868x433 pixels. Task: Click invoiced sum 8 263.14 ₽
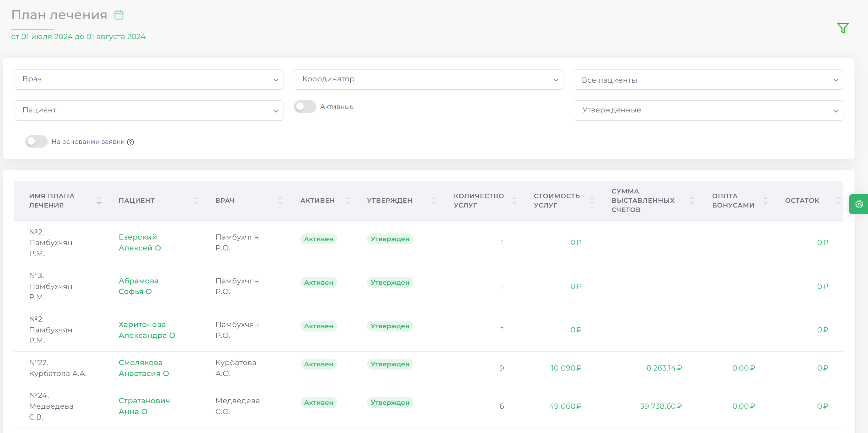[x=664, y=368]
